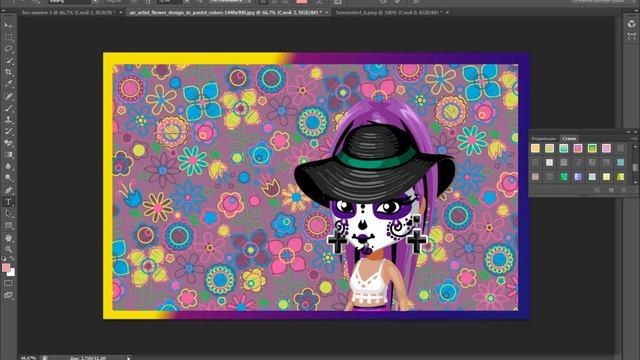The image size is (640, 360).
Task: Select the Eraser tool
Action: (8, 143)
